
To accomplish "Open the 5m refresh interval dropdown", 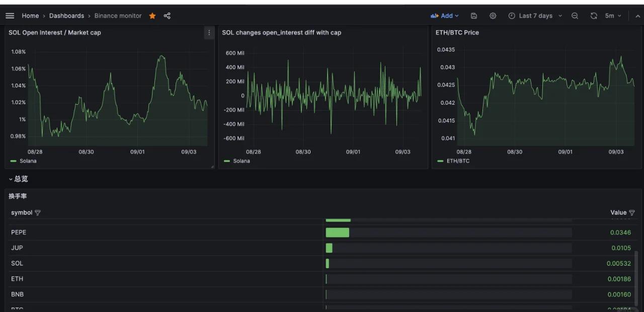I will click(613, 16).
